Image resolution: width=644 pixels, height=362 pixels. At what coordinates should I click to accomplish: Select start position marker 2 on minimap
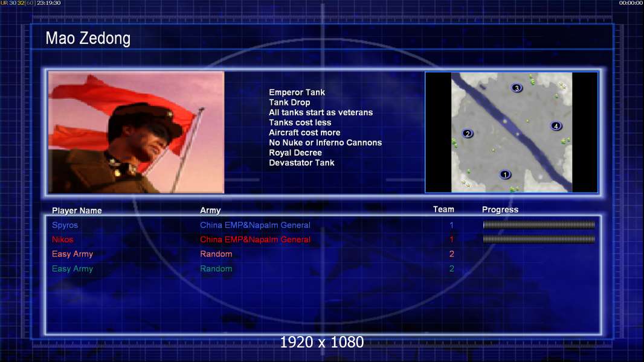point(467,133)
